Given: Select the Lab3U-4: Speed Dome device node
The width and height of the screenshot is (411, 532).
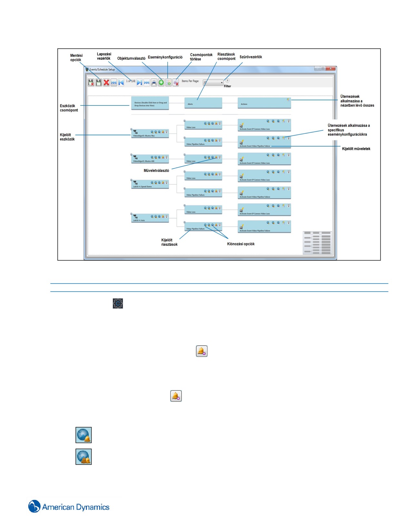Looking at the screenshot, I should pyautogui.click(x=150, y=184).
